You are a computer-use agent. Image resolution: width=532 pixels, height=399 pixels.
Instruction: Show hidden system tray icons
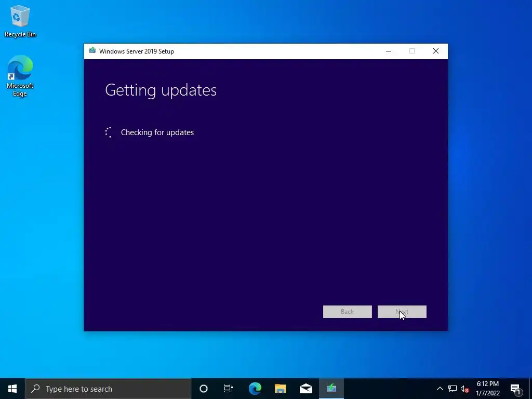(x=440, y=389)
